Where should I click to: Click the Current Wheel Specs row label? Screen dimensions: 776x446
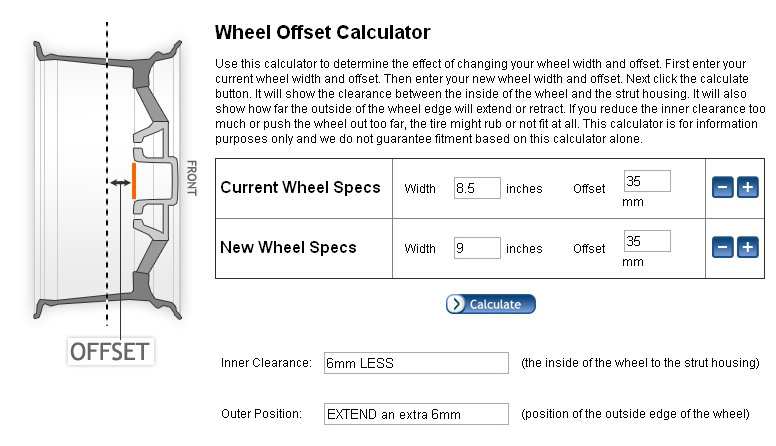pyautogui.click(x=300, y=188)
